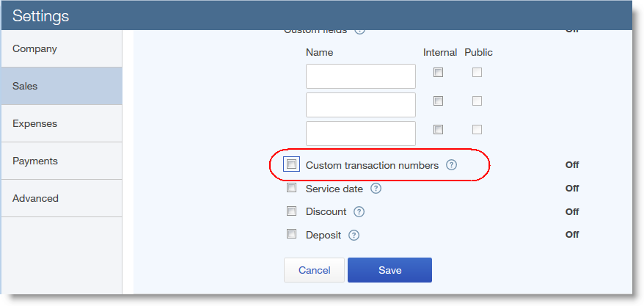Click help icon beside Custom fields heading
The width and height of the screenshot is (644, 306).
(x=359, y=32)
